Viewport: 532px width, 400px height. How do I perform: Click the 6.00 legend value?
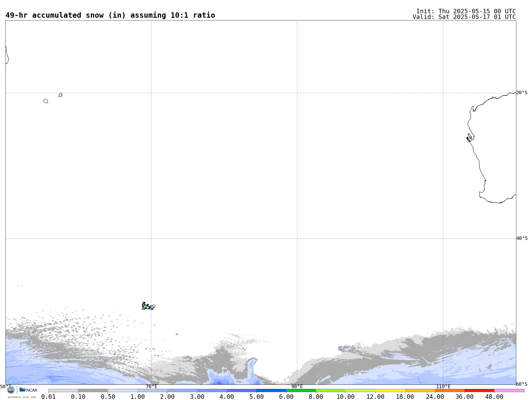pos(286,397)
